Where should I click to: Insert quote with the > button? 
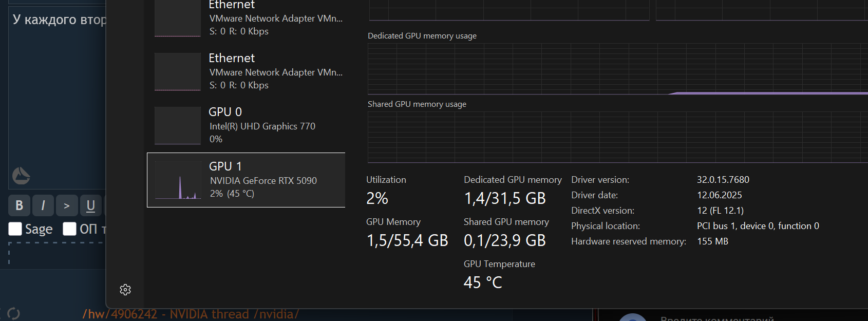point(67,205)
